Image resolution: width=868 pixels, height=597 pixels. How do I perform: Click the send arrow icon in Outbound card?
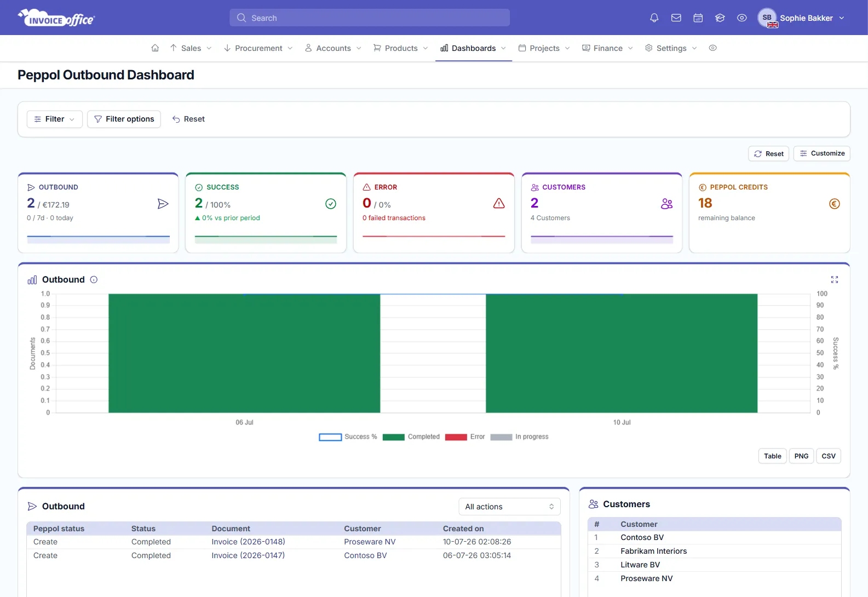[163, 204]
